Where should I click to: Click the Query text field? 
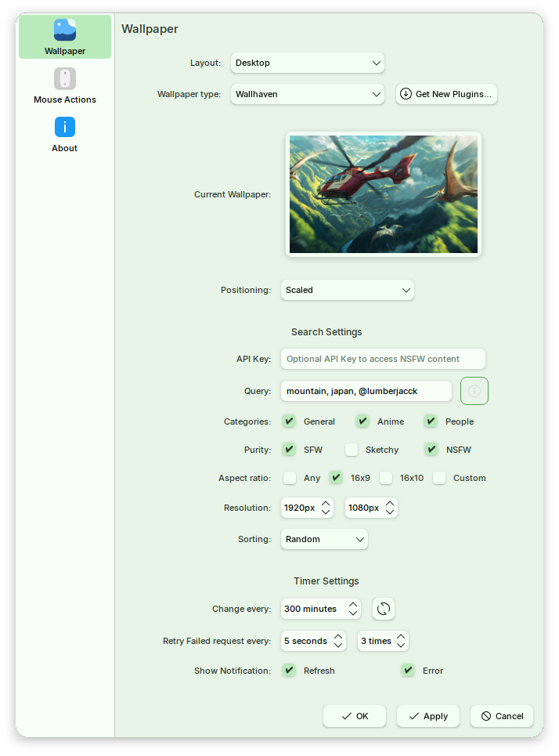click(366, 391)
